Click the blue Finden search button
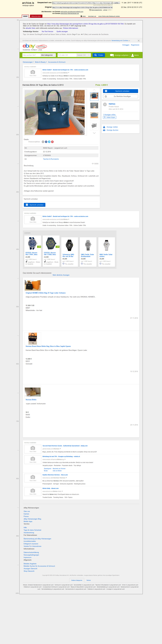The height and width of the screenshot is (644, 162). click(x=99, y=55)
